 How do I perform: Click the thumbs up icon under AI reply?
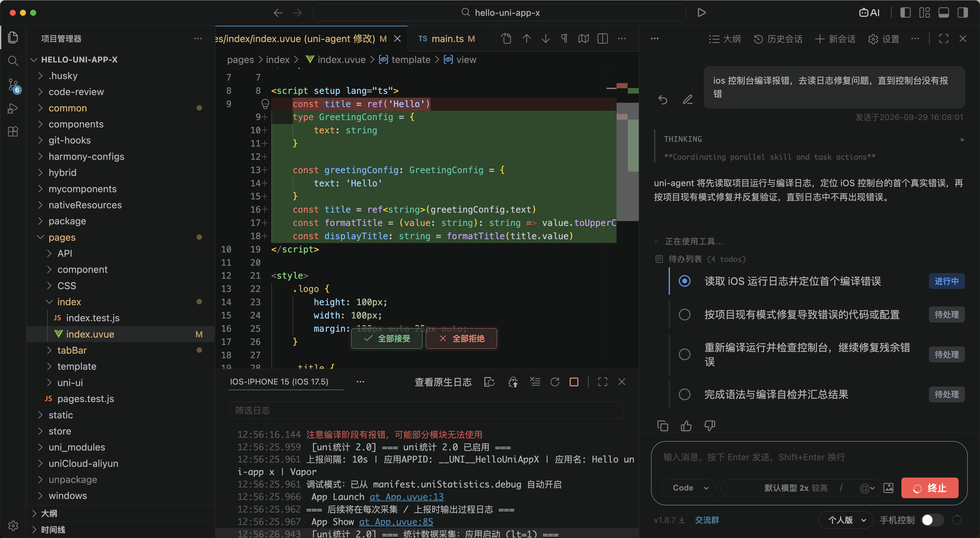click(x=686, y=426)
